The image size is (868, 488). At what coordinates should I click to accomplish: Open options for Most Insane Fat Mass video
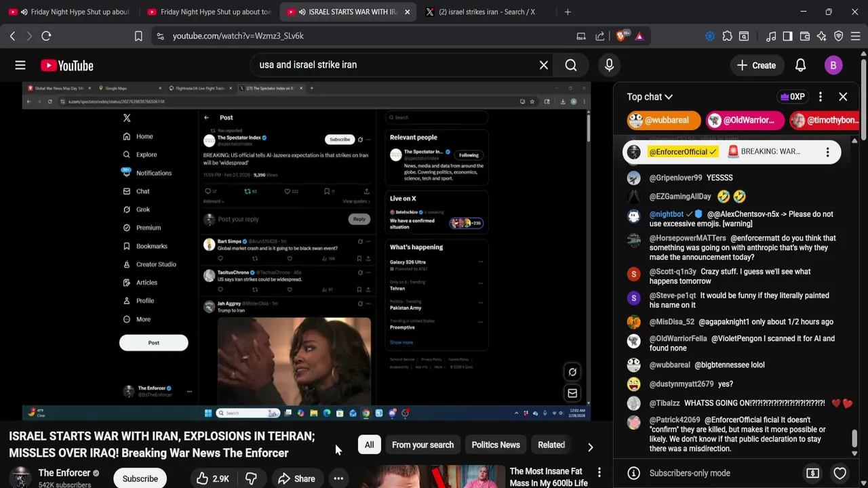[x=599, y=472]
